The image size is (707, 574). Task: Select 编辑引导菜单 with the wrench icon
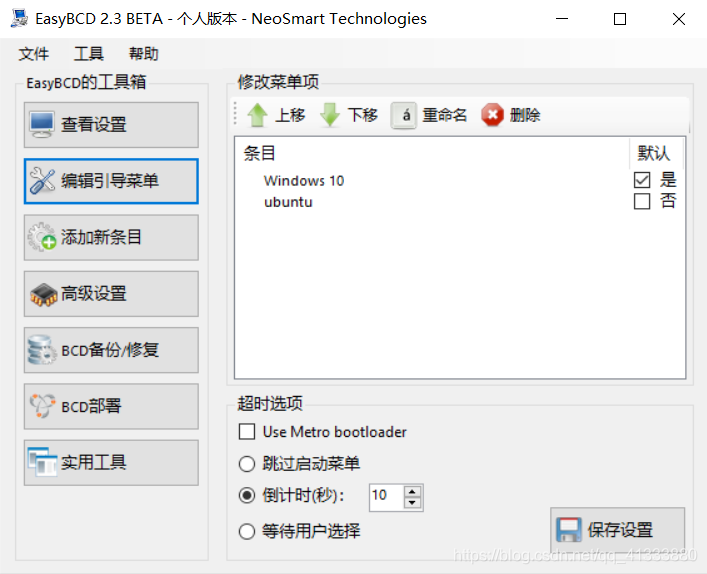click(111, 181)
